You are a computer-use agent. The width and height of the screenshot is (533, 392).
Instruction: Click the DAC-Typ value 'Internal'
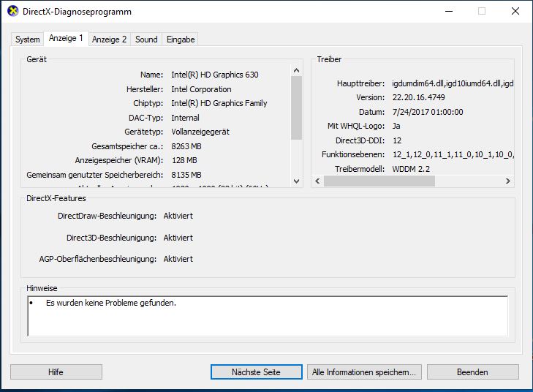coord(185,118)
